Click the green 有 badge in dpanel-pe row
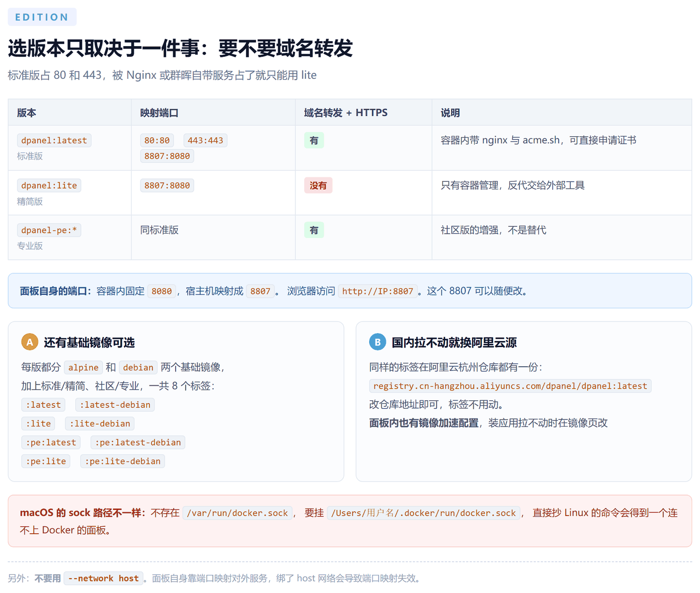Image resolution: width=700 pixels, height=593 pixels. click(x=314, y=230)
